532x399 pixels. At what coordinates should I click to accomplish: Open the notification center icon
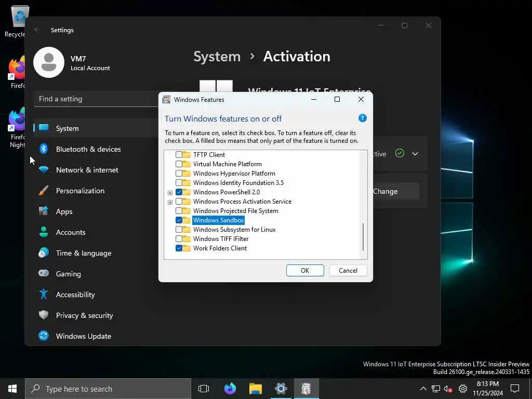pyautogui.click(x=515, y=389)
